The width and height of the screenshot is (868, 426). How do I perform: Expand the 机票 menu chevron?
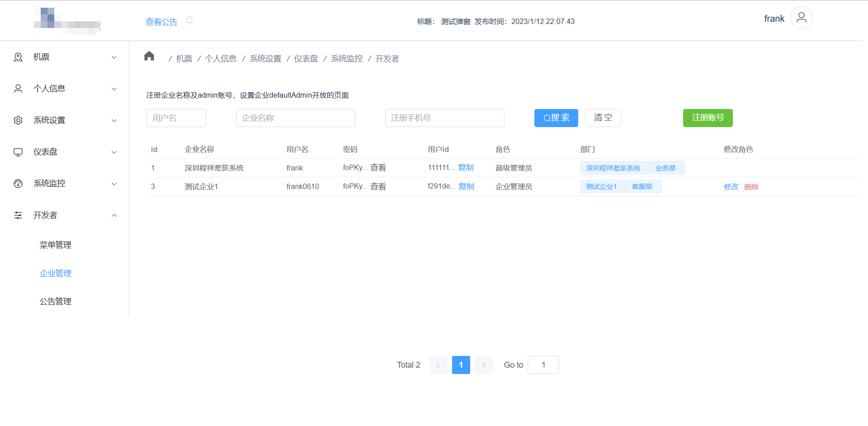pos(114,57)
